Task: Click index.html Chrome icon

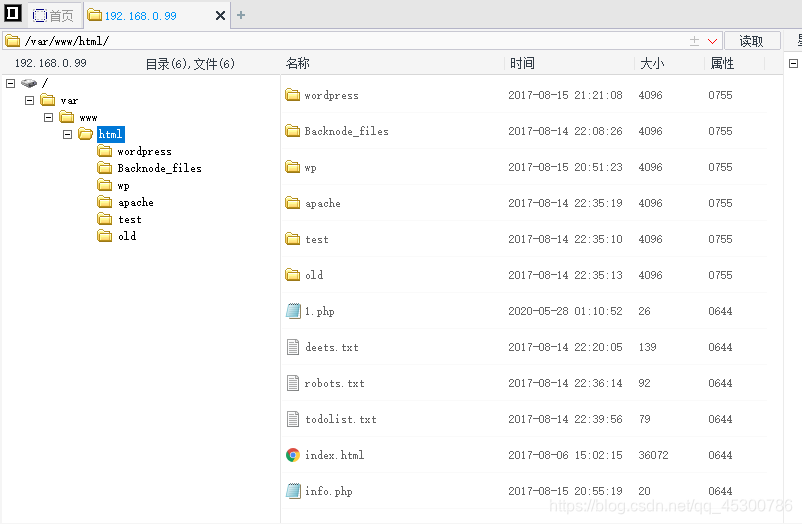Action: click(x=293, y=455)
